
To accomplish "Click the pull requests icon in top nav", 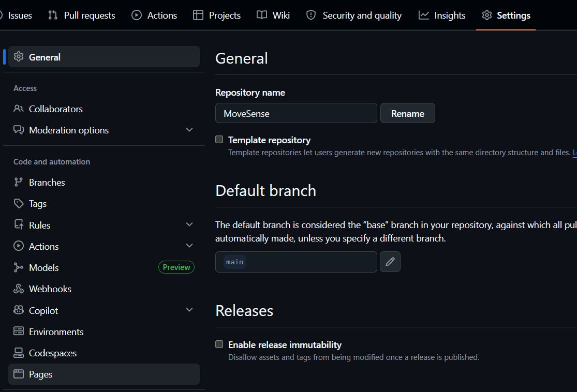I will (x=53, y=15).
